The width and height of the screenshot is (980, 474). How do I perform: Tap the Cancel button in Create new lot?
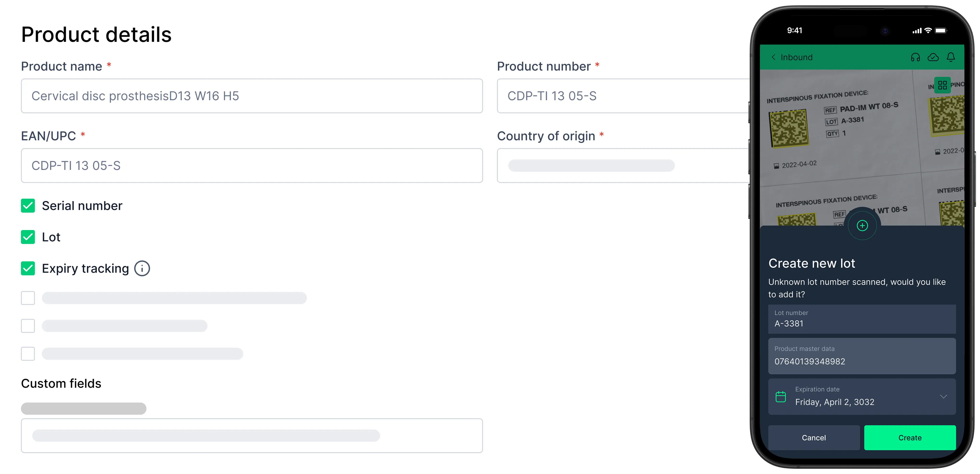(x=814, y=437)
